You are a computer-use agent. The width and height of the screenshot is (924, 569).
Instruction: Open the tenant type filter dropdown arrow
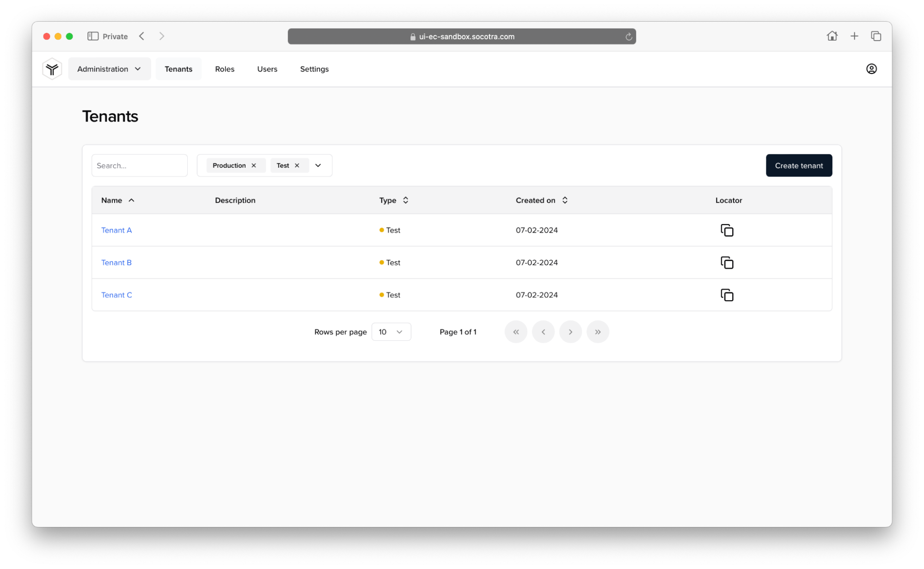pos(318,165)
